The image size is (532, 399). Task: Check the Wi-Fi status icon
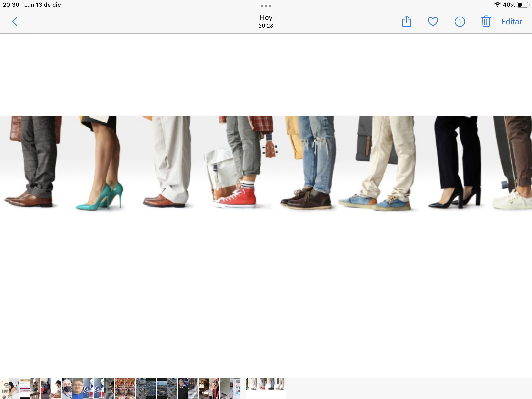tap(497, 5)
